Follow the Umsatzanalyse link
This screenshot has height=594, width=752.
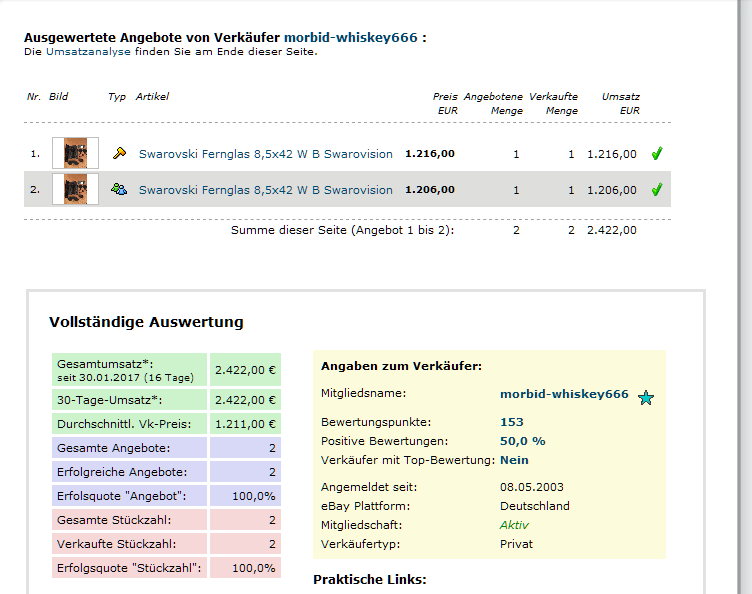88,52
